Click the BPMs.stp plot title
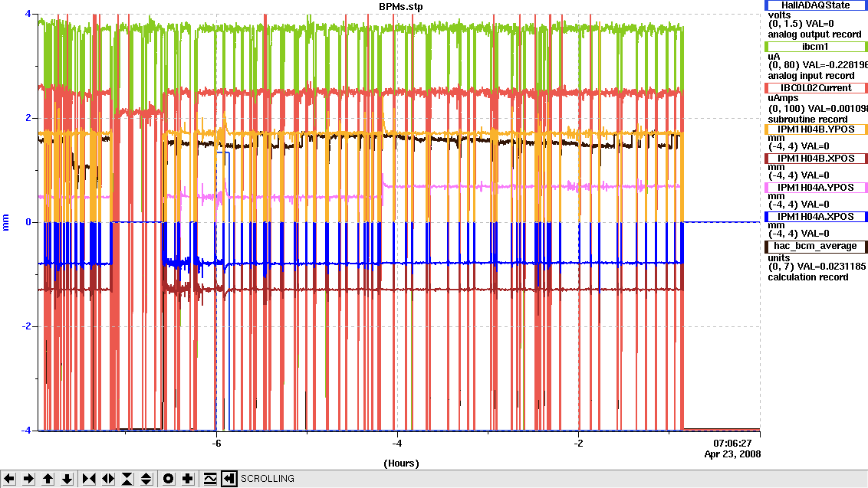This screenshot has height=488, width=868. [401, 7]
